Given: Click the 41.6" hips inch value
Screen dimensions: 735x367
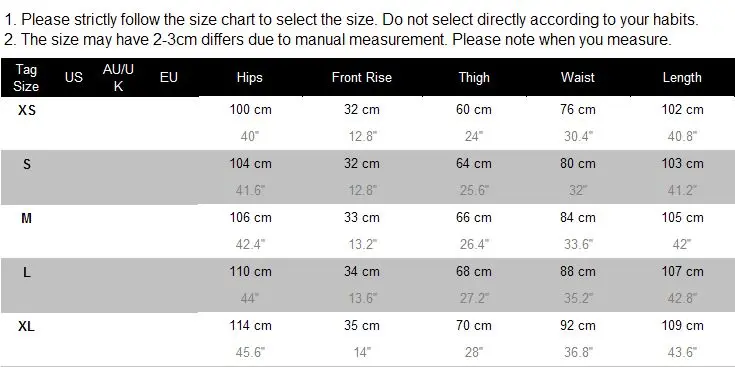Looking at the screenshot, I should coord(250,190).
